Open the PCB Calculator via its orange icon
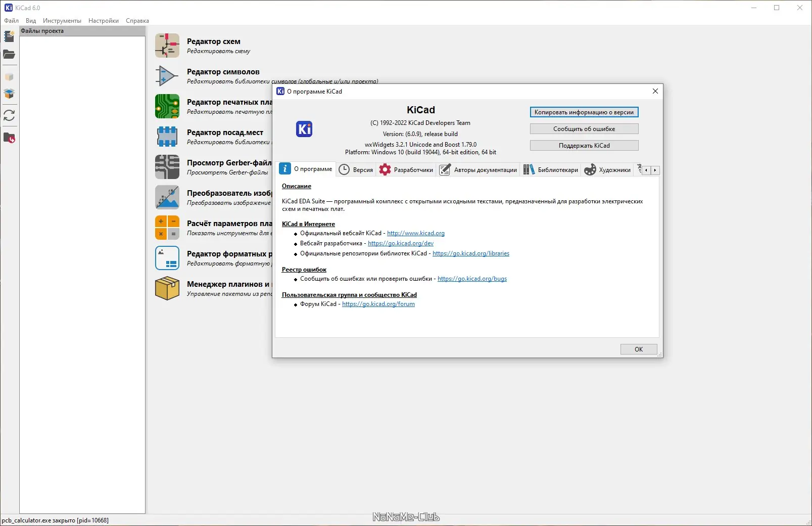The width and height of the screenshot is (812, 526). (x=167, y=228)
